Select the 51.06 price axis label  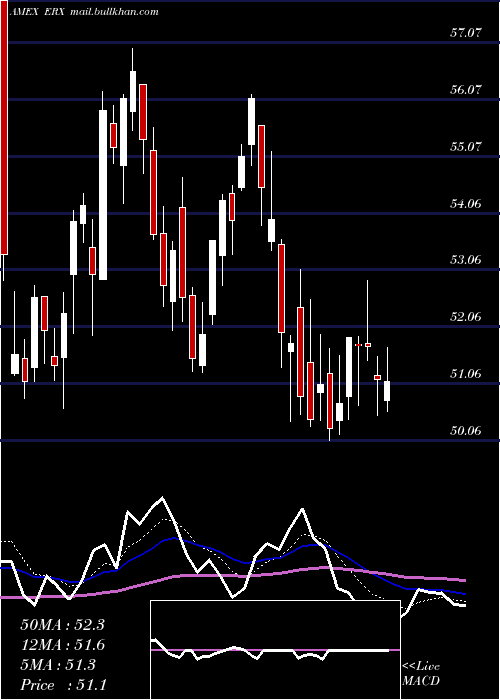click(467, 374)
